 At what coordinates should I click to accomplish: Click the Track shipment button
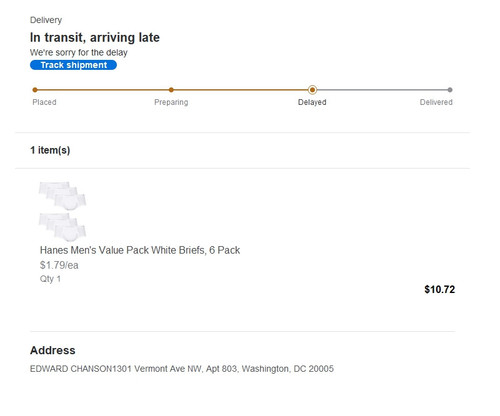73,65
